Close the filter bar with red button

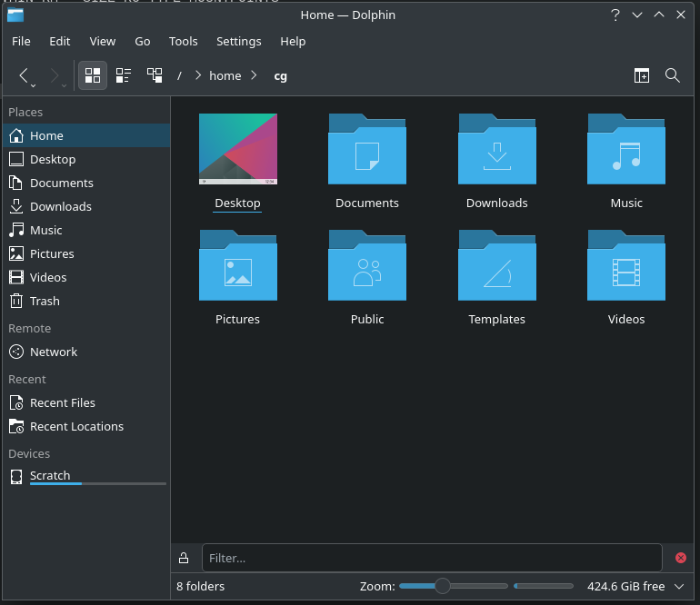pos(681,558)
